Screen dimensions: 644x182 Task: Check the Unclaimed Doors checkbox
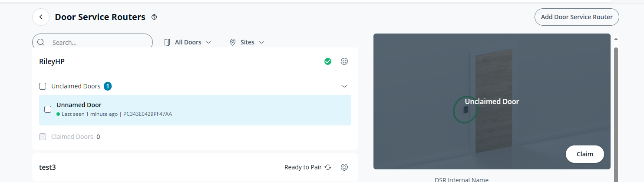(43, 86)
